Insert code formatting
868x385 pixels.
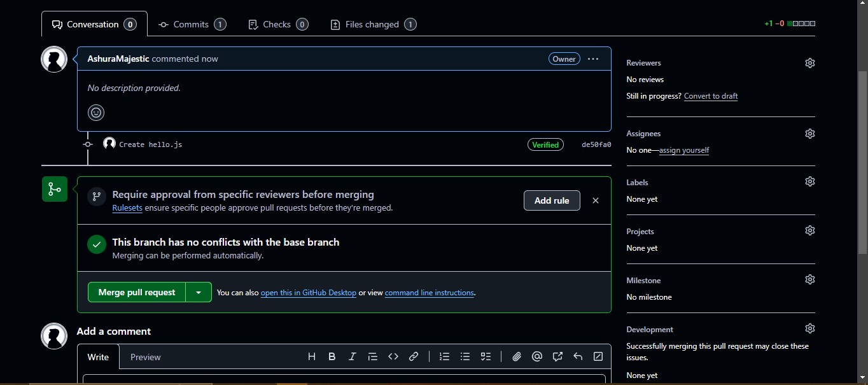coord(393,356)
